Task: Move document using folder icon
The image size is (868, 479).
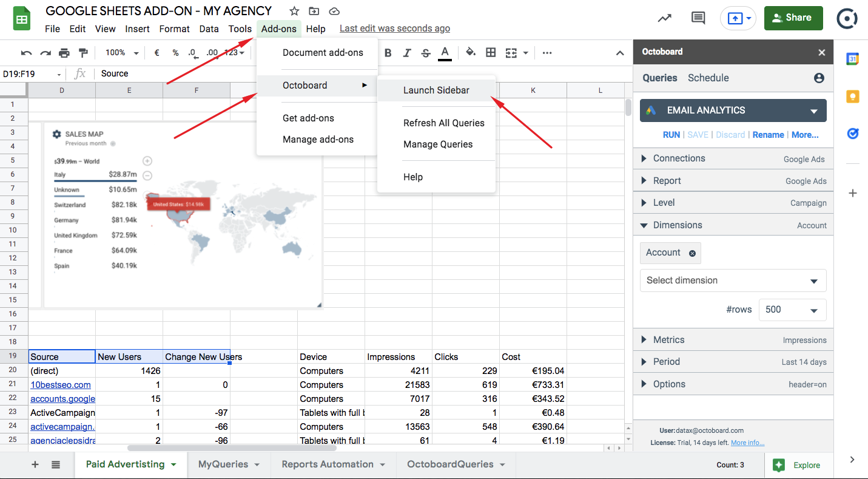Action: (x=314, y=11)
